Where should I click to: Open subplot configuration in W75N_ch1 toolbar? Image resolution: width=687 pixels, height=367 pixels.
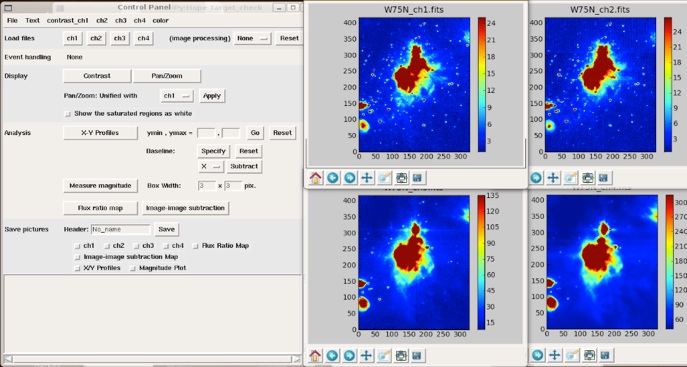[401, 178]
